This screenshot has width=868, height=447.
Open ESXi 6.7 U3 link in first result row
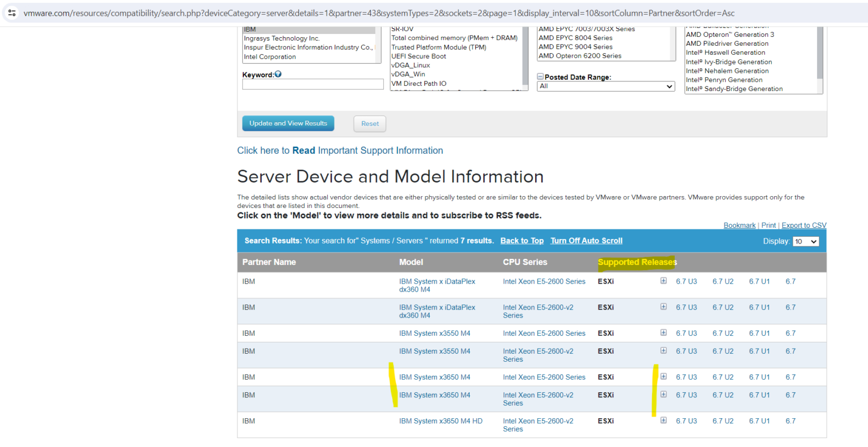click(686, 281)
